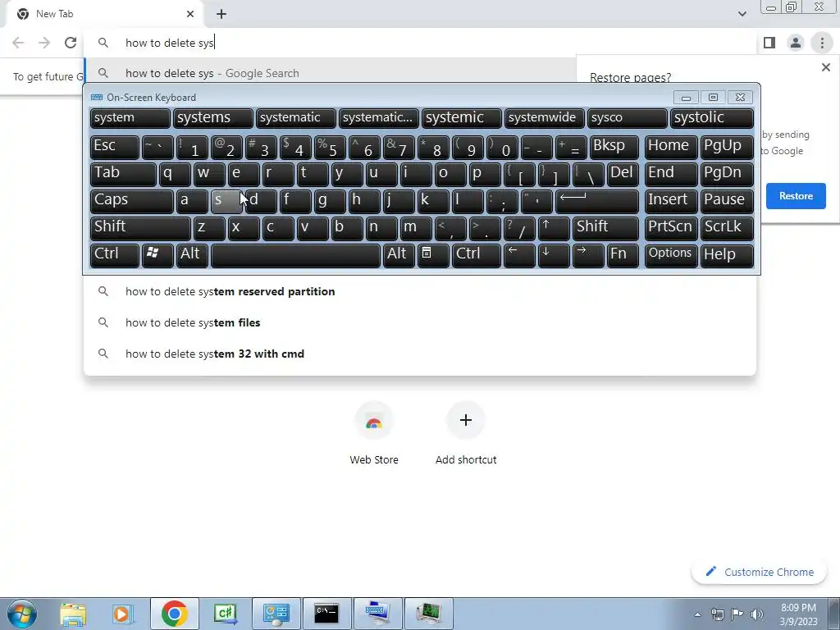Toggle the Fn key on the On-Screen Keyboard
This screenshot has width=840, height=630.
point(623,255)
